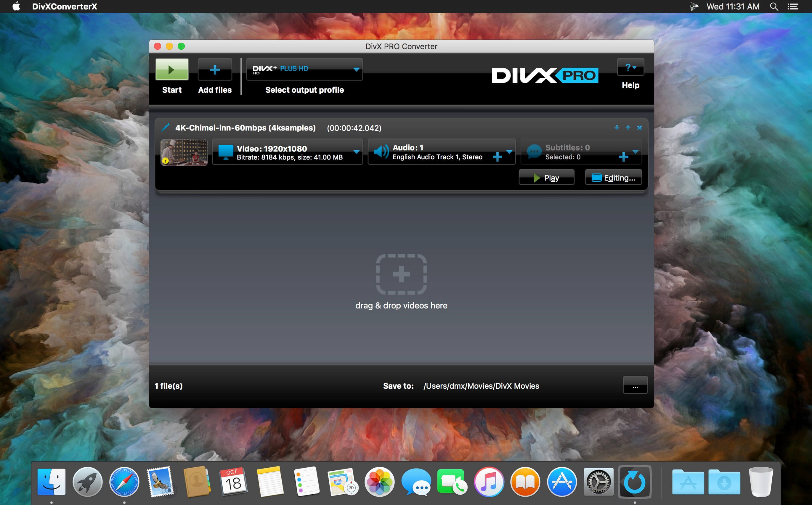Image resolution: width=812 pixels, height=505 pixels.
Task: Expand the Video 1920x1080 settings dropdown
Action: (357, 152)
